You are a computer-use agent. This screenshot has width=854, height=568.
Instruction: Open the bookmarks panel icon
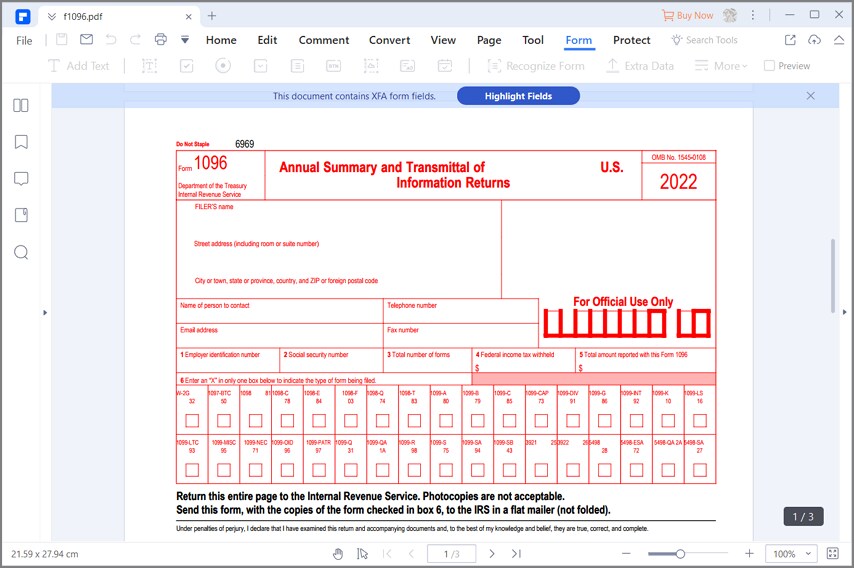21,142
